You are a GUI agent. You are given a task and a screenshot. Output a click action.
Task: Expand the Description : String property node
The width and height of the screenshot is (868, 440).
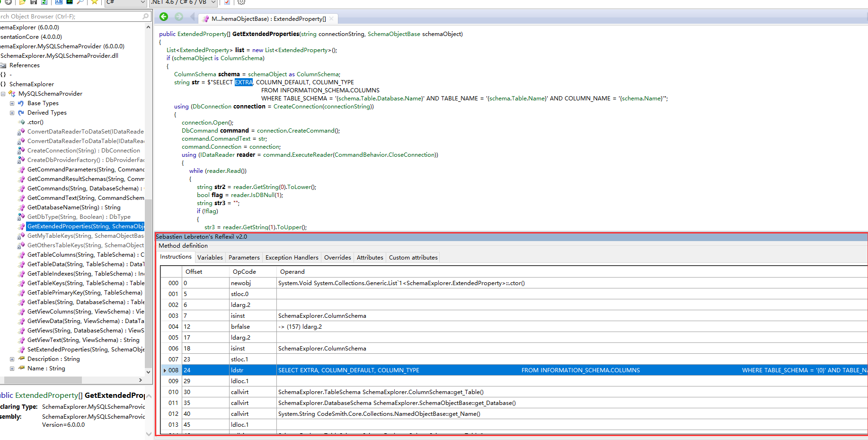[x=12, y=359]
